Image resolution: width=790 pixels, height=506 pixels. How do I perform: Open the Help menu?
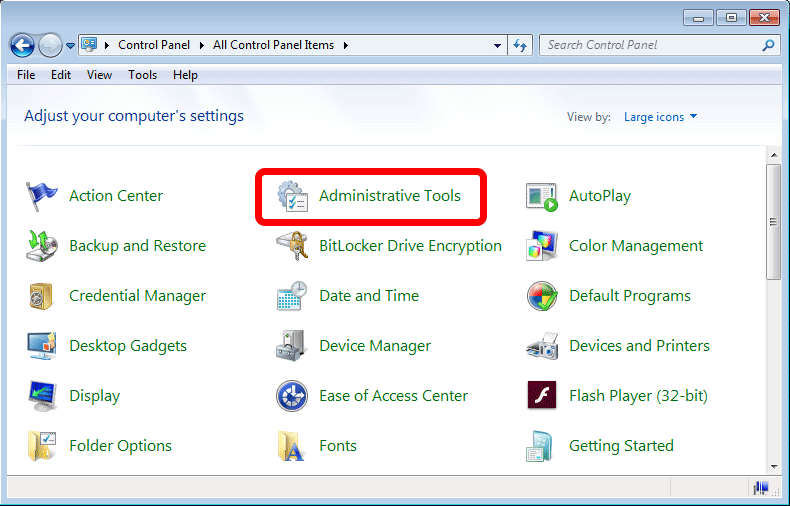click(185, 75)
